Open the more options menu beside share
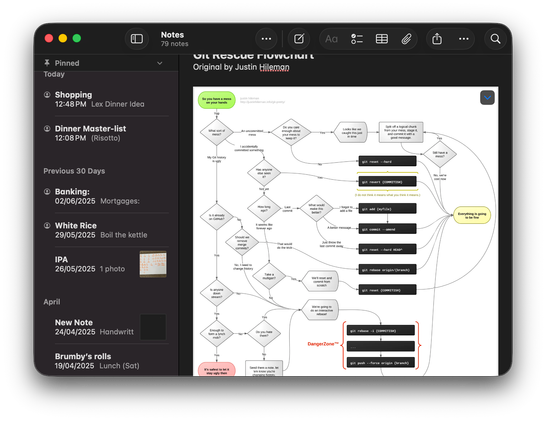This screenshot has height=421, width=546. [463, 39]
